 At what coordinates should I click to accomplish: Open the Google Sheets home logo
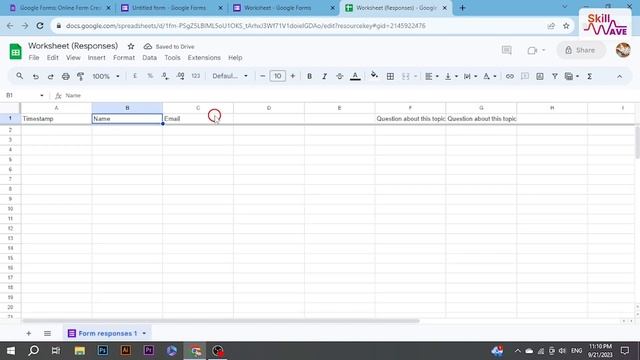16,51
